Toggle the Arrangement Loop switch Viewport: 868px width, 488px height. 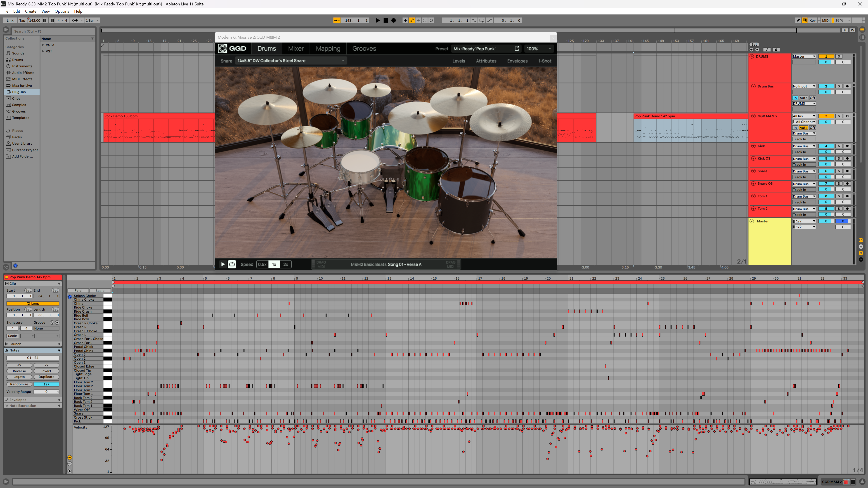(x=482, y=21)
